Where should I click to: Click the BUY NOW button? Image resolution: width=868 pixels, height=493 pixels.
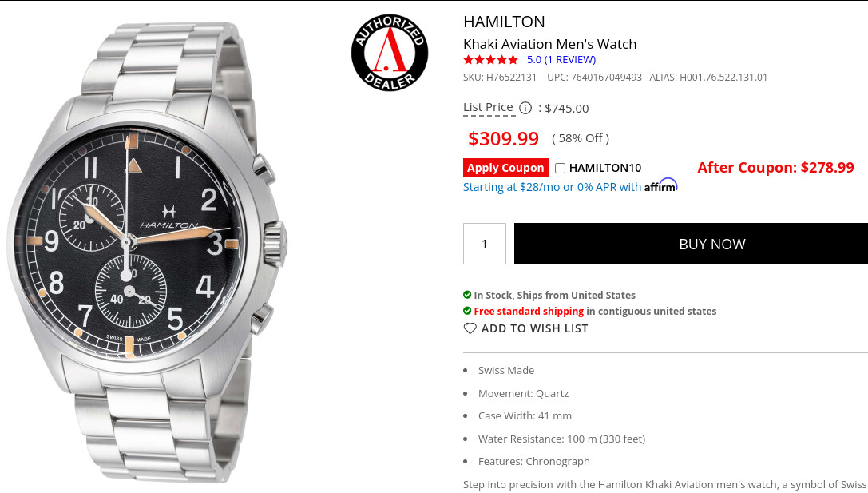pyautogui.click(x=691, y=244)
